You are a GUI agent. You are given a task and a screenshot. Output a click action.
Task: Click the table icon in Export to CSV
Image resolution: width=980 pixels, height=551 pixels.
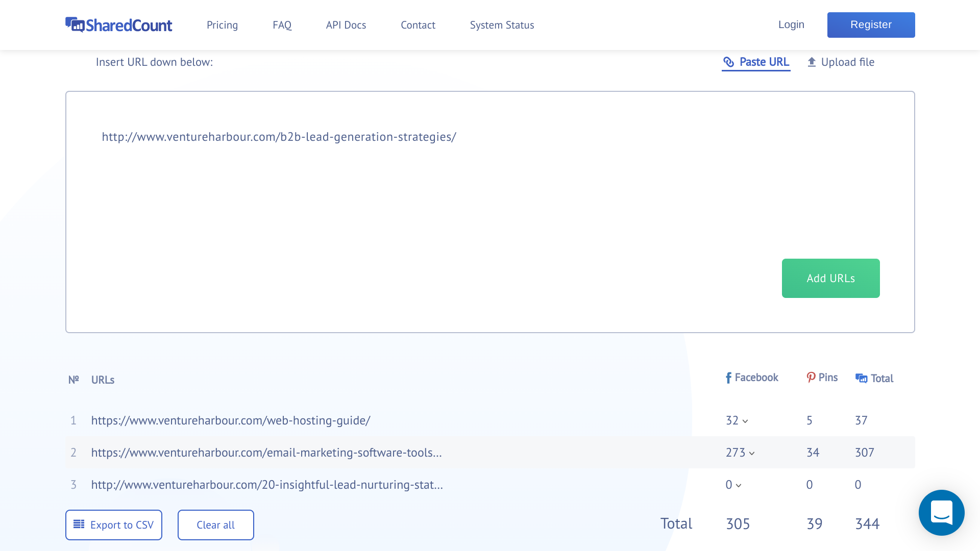tap(79, 524)
